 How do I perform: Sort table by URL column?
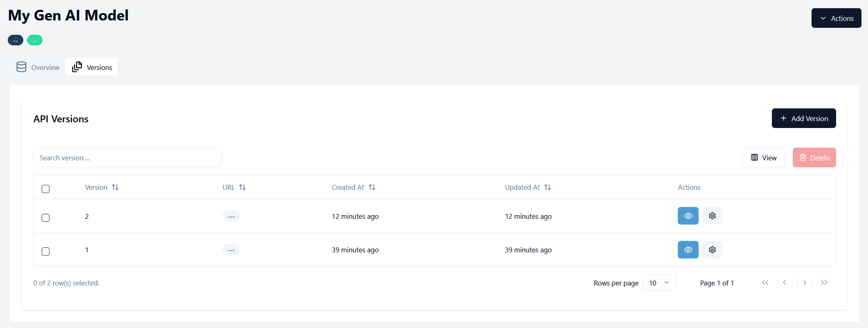click(x=242, y=187)
